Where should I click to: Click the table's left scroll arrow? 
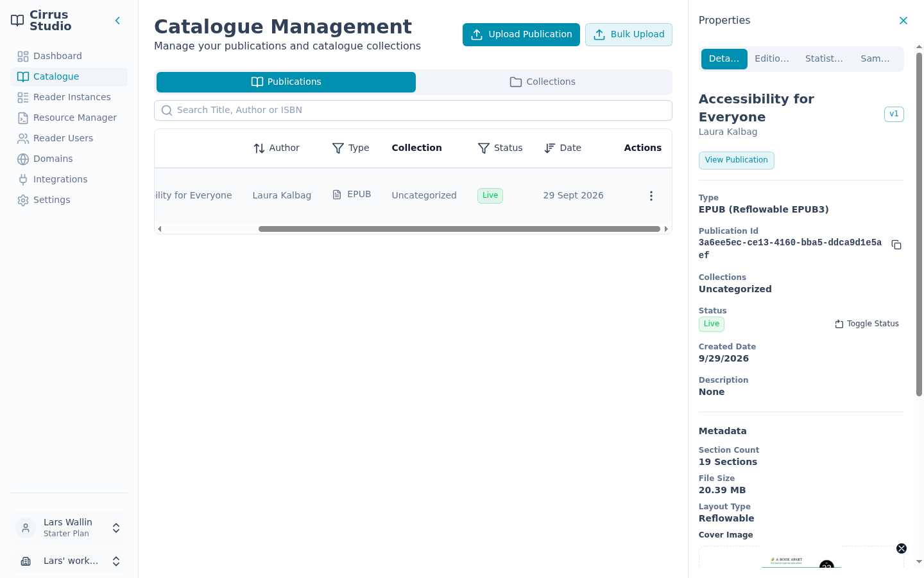159,229
